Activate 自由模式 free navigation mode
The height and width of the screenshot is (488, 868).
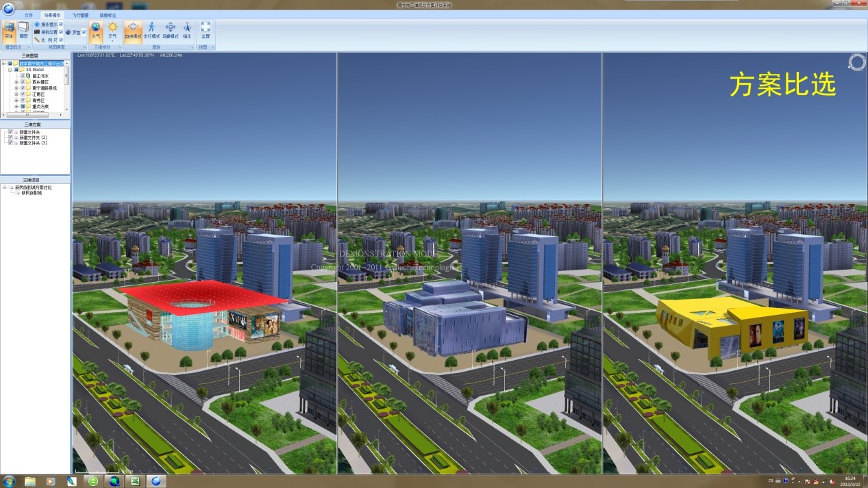pyautogui.click(x=133, y=29)
